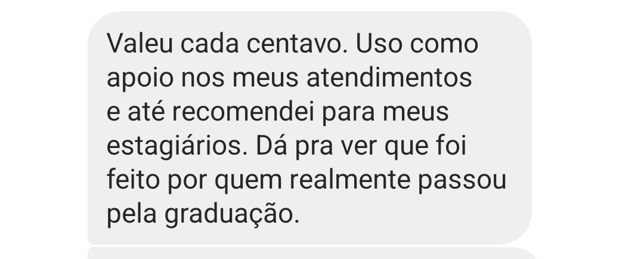Click the word 'atendimentos' in the message

(389, 78)
